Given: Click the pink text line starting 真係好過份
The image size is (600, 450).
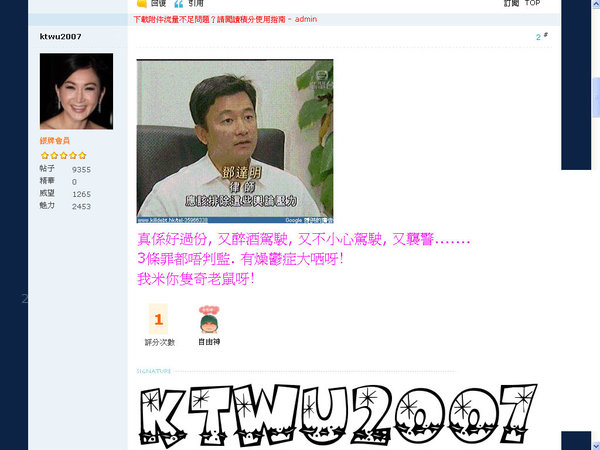Looking at the screenshot, I should click(x=304, y=240).
